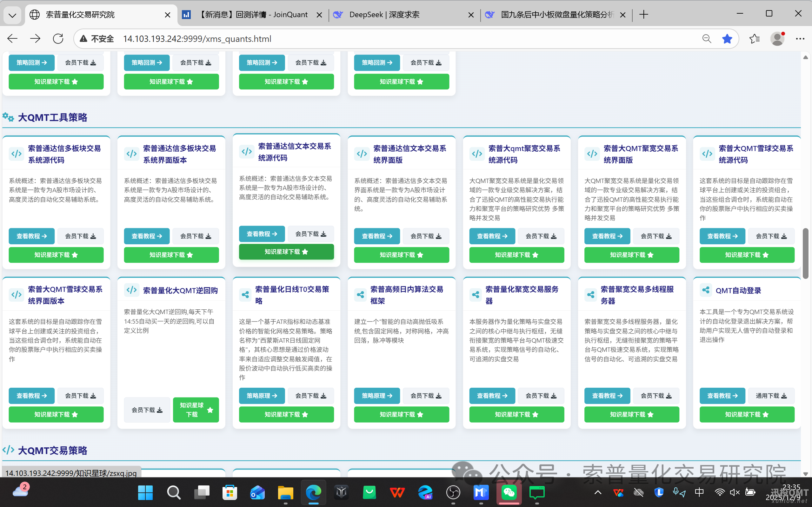Open the browser settings menu with three dots

[800, 39]
